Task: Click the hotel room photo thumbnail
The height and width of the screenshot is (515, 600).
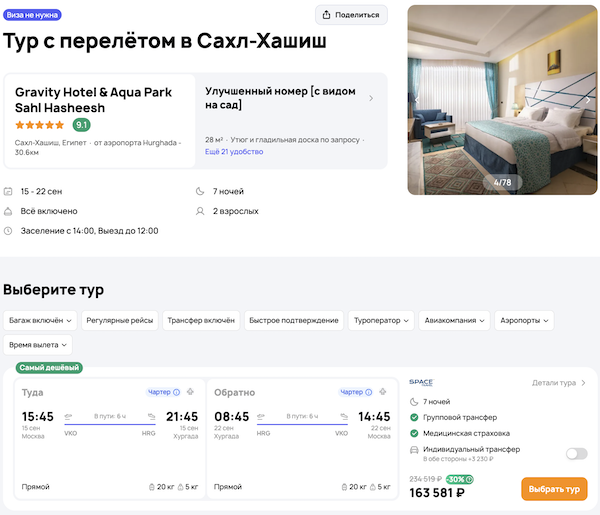Action: 503,100
